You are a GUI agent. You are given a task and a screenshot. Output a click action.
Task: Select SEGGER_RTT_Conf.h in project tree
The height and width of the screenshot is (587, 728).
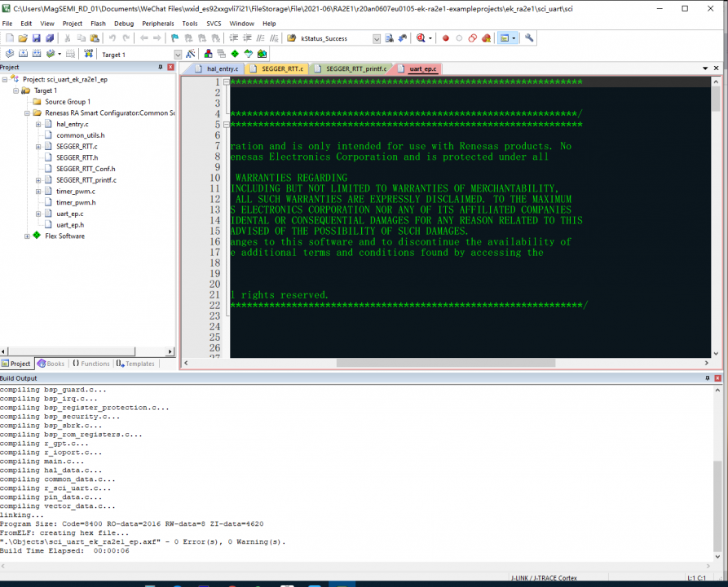tap(86, 169)
